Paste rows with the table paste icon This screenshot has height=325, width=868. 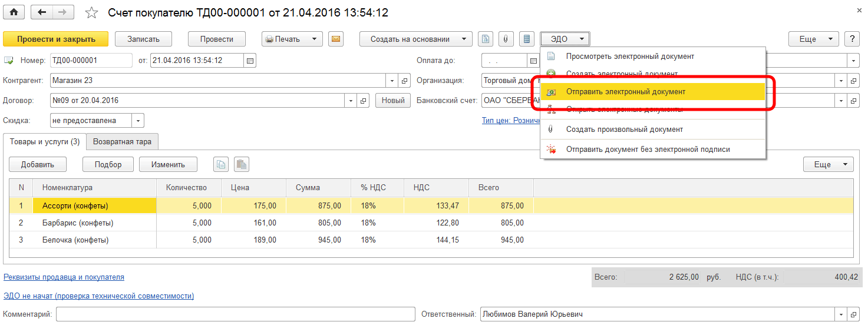click(x=242, y=165)
